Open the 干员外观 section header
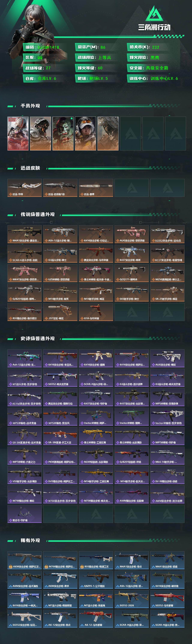The width and height of the screenshot is (192, 644). coord(30,106)
